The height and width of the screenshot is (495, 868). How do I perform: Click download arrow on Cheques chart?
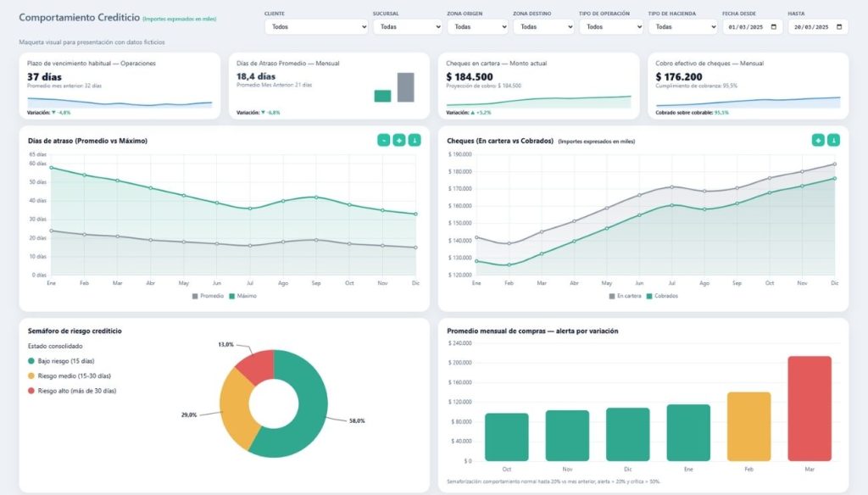tap(833, 140)
